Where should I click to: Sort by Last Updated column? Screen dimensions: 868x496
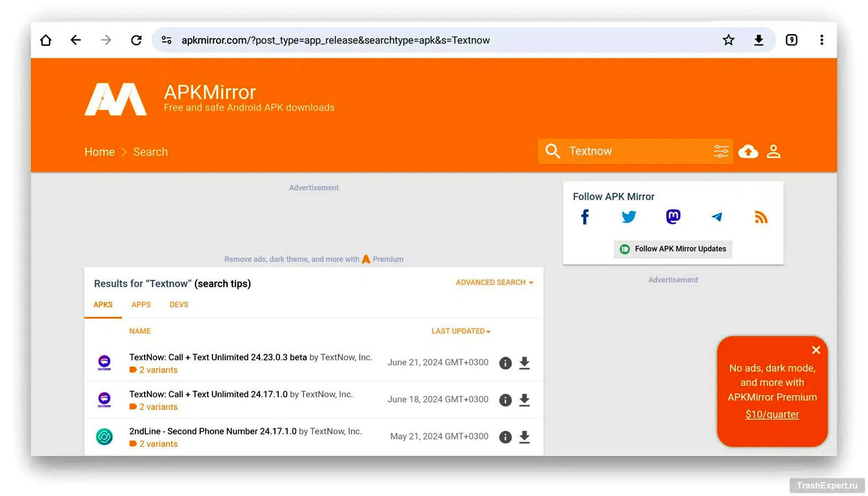[x=461, y=331]
